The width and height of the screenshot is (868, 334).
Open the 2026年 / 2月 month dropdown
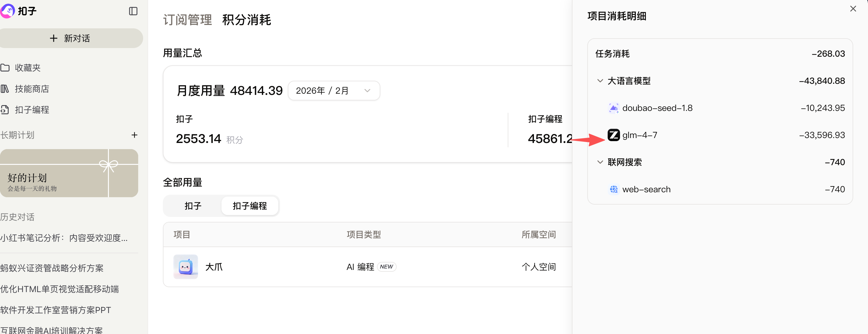coord(333,91)
